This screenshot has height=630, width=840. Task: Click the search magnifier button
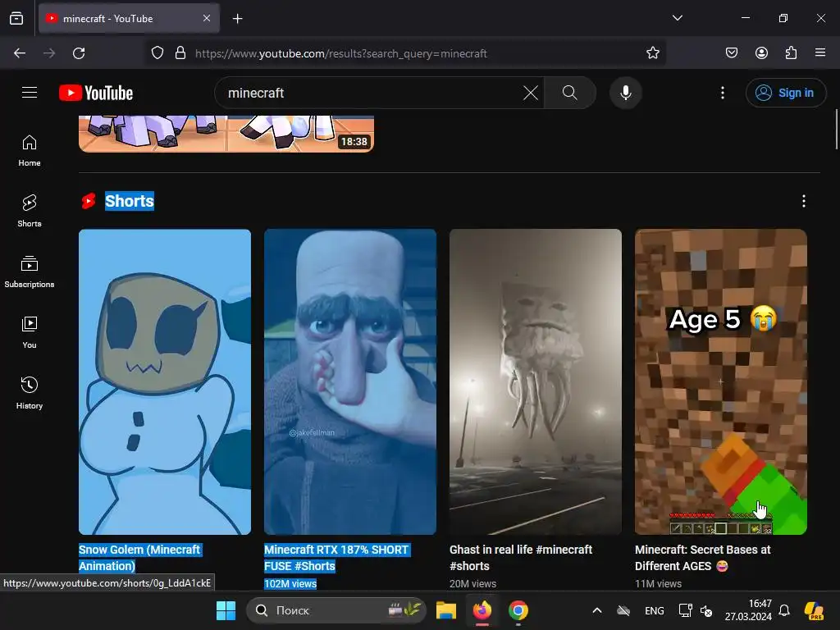pyautogui.click(x=570, y=93)
